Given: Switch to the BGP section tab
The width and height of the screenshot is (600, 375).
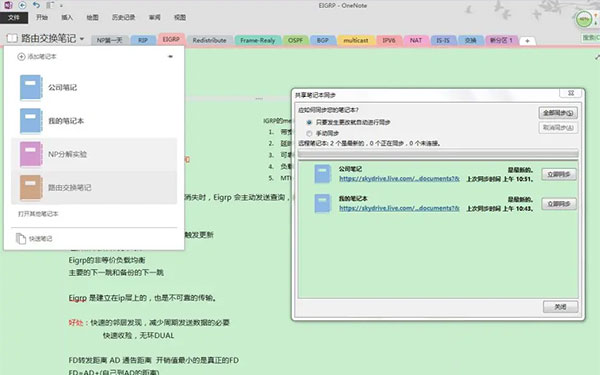Looking at the screenshot, I should (x=323, y=40).
